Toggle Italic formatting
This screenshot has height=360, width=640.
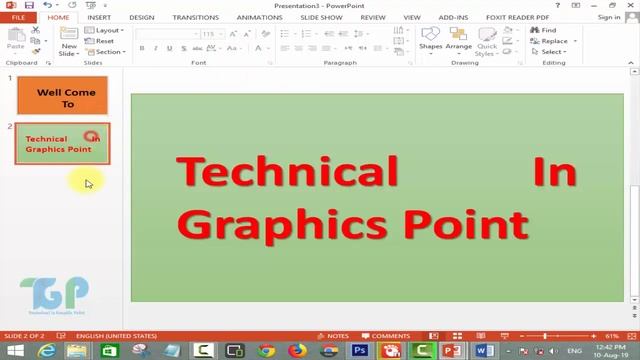156,48
